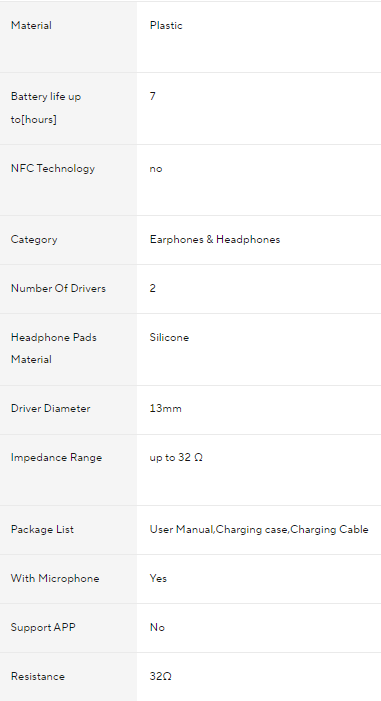Select the battery life value 7
This screenshot has height=701, width=381.
coord(152,96)
